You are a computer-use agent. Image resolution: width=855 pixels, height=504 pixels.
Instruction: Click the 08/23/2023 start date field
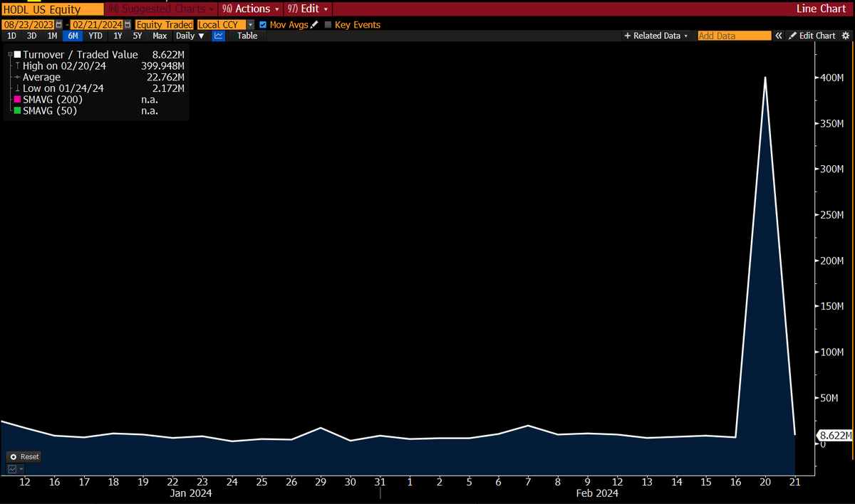(29, 25)
